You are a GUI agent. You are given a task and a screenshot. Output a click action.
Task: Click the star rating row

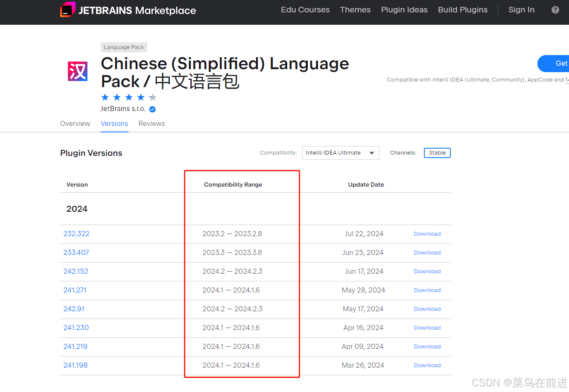click(129, 97)
